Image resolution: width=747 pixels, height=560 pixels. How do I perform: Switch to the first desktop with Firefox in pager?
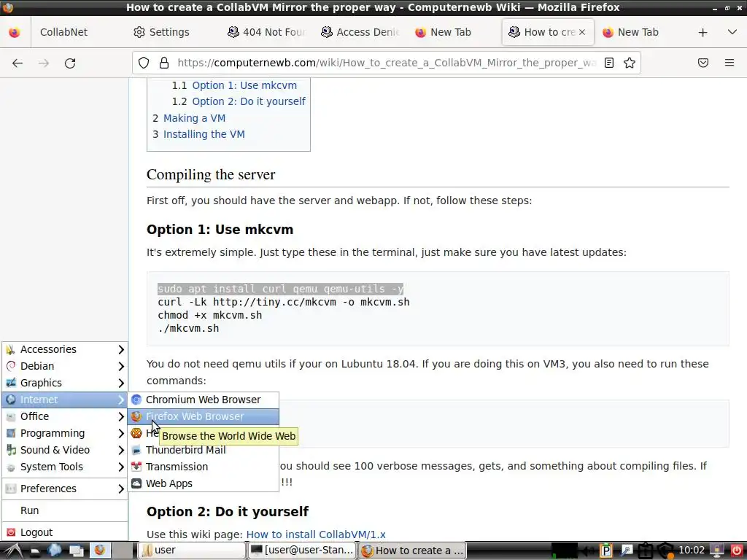click(x=101, y=551)
